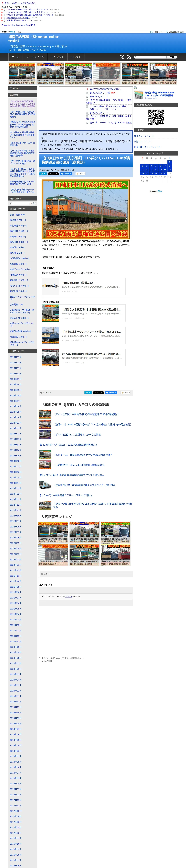186x868 pixels.
Task: Open the フェイスブック menu item
Action: click(x=35, y=57)
